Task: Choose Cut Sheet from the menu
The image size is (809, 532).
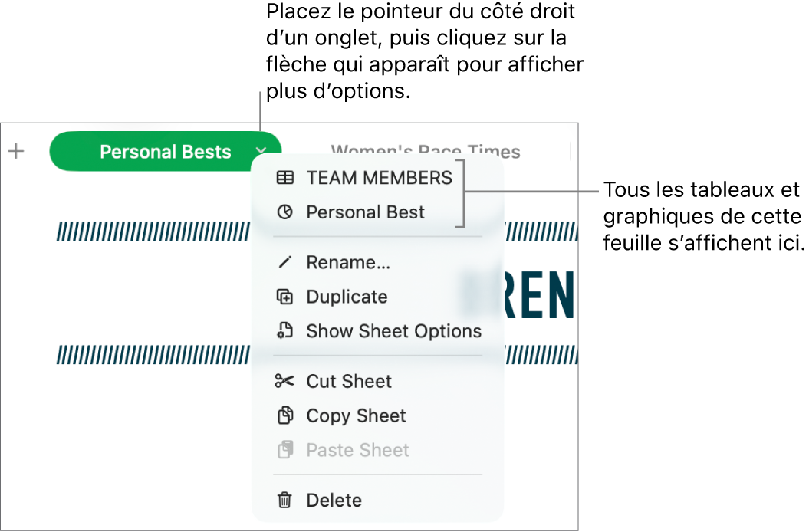Action: coord(348,381)
